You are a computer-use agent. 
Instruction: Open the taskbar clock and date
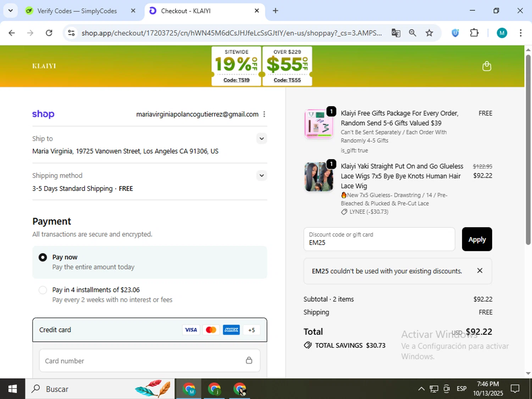pyautogui.click(x=488, y=389)
